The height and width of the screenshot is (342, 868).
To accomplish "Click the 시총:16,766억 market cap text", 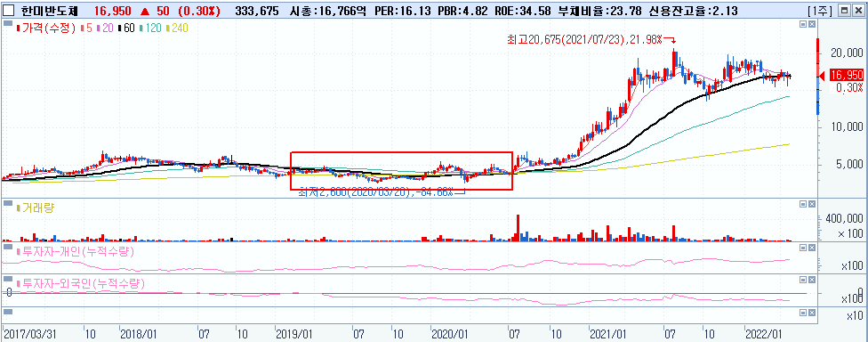I will 328,11.
